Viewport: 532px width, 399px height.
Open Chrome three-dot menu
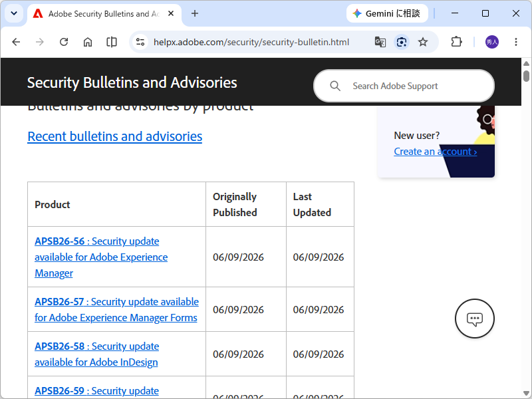(x=516, y=42)
